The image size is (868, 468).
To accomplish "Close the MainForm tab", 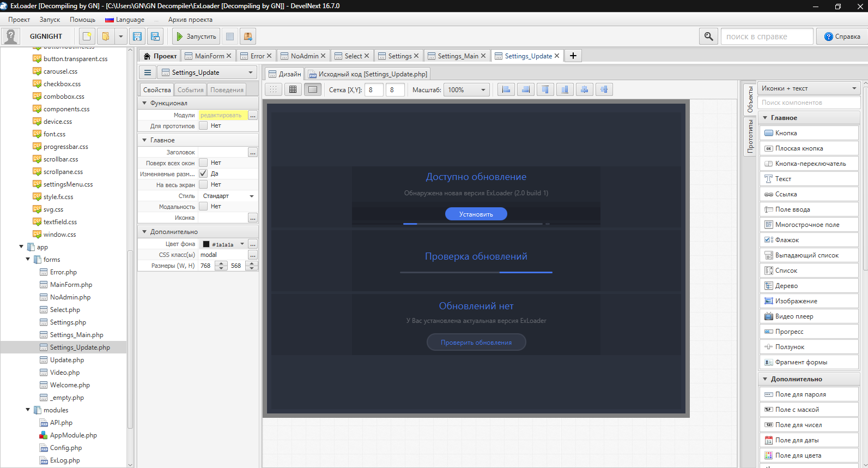I will tap(229, 56).
